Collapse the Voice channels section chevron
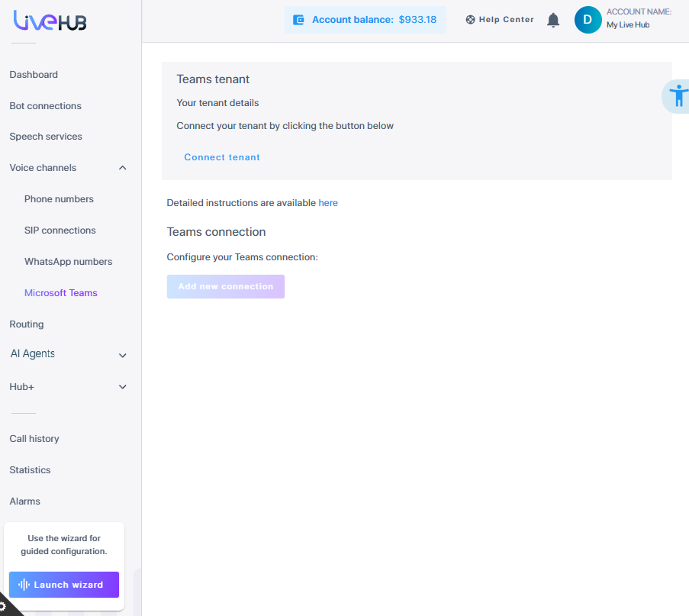Viewport: 689px width, 616px height. point(123,167)
